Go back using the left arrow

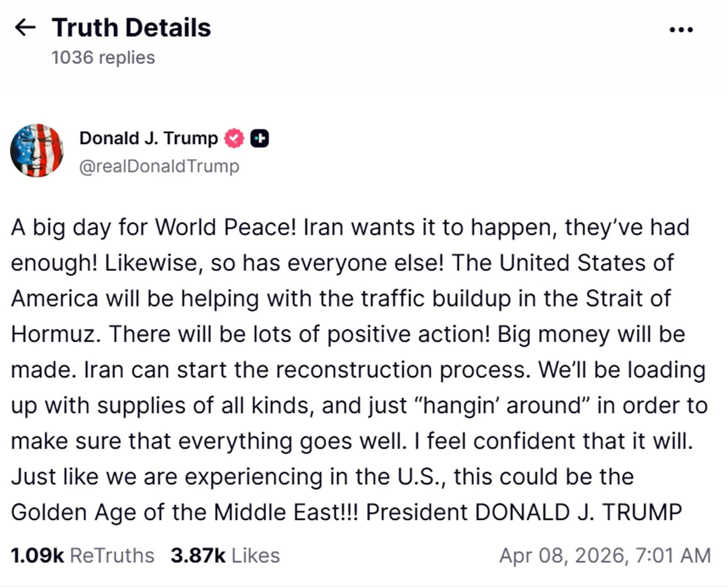pos(25,28)
